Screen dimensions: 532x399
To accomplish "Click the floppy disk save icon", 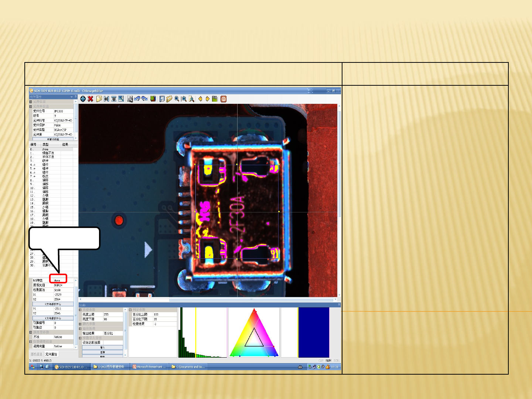I will point(162,99).
